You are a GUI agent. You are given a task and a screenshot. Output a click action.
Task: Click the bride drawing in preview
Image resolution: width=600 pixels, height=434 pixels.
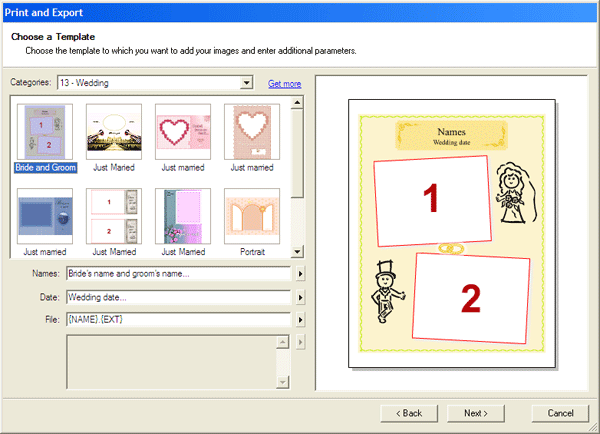(x=516, y=193)
